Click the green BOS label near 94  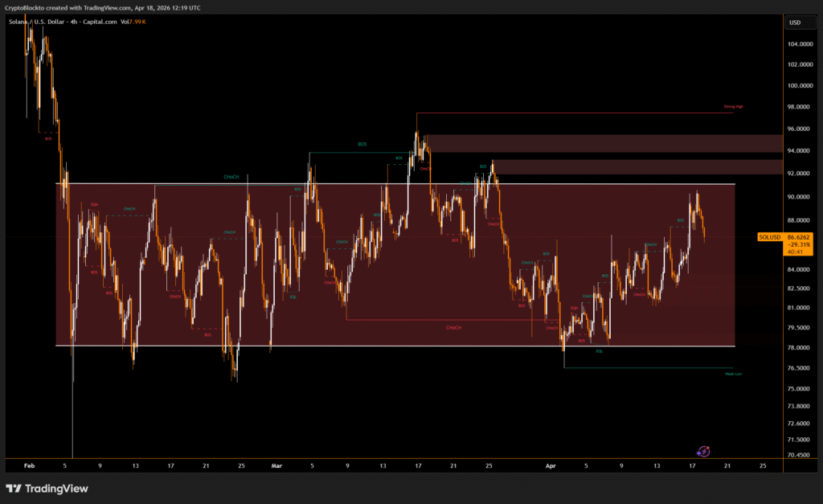tap(362, 144)
